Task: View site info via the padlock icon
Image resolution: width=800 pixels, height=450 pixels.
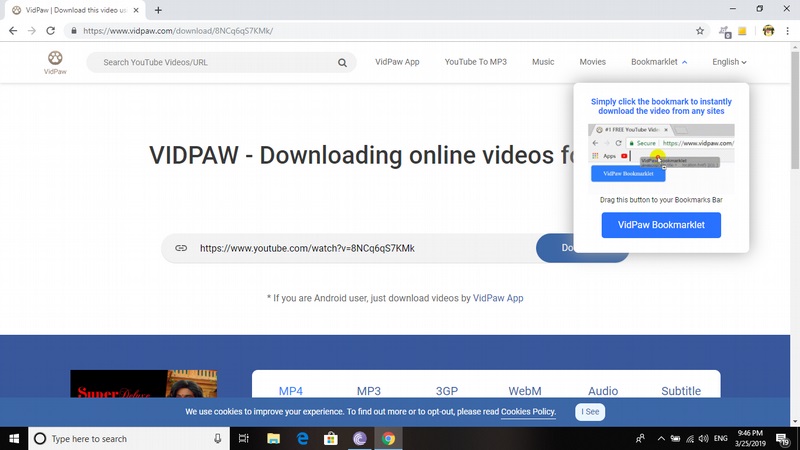Action: pyautogui.click(x=74, y=31)
